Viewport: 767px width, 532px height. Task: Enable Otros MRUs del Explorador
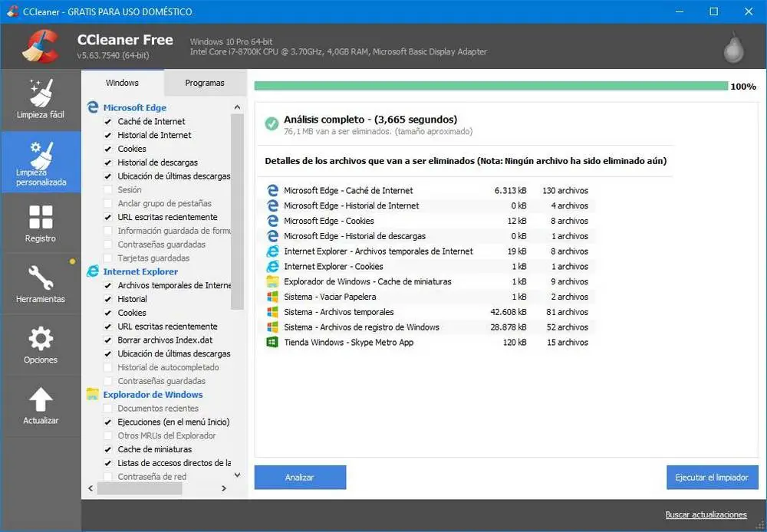click(107, 435)
